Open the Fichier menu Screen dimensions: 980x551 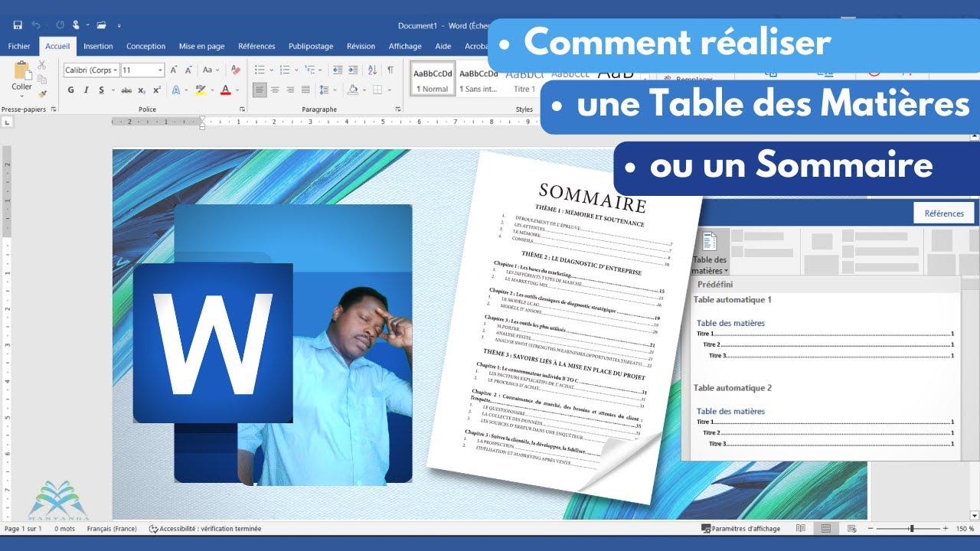[19, 46]
